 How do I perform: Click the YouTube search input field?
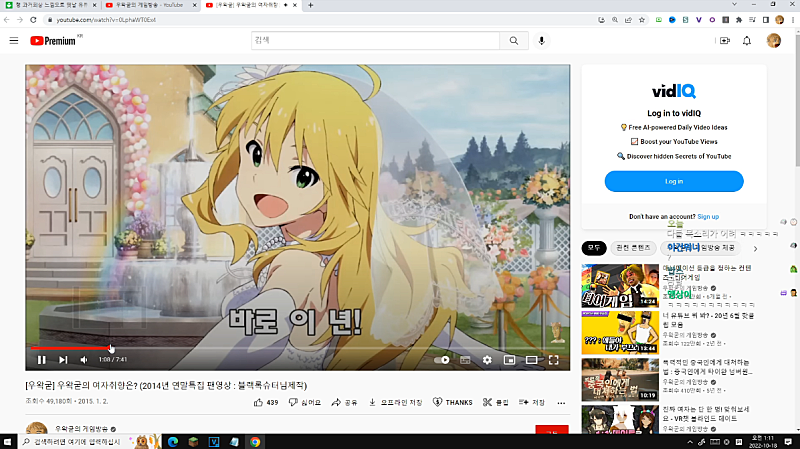376,41
